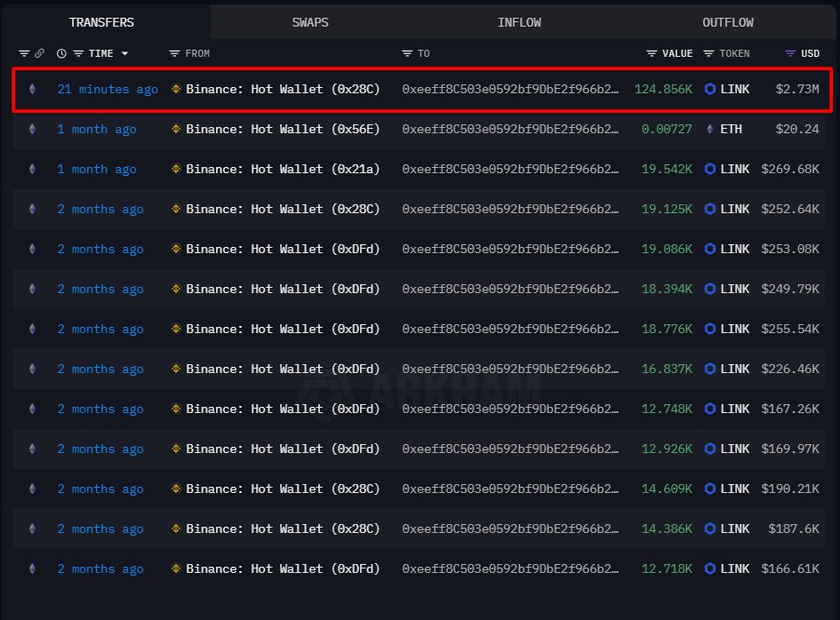Click LINK token icon in 124.856K row
Viewport: 840px width, 620px height.
tap(710, 89)
